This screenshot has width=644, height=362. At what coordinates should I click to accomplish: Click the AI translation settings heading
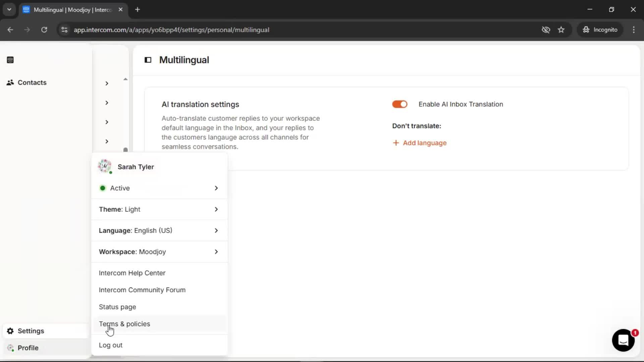200,105
